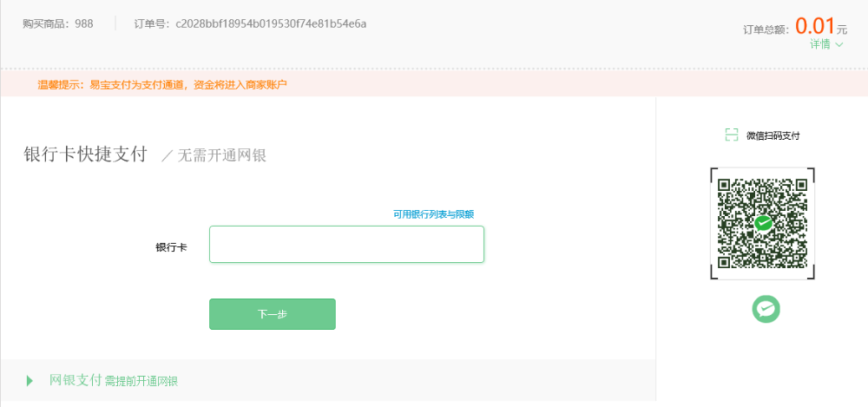This screenshot has height=407, width=868.
Task: Click the chevron arrow next to 详情
Action: click(839, 44)
